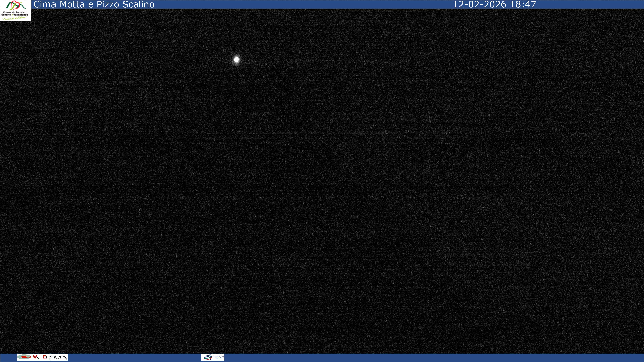644x362 pixels.
Task: Click the letter "e" between Motta and Pizzo
Action: tap(91, 5)
